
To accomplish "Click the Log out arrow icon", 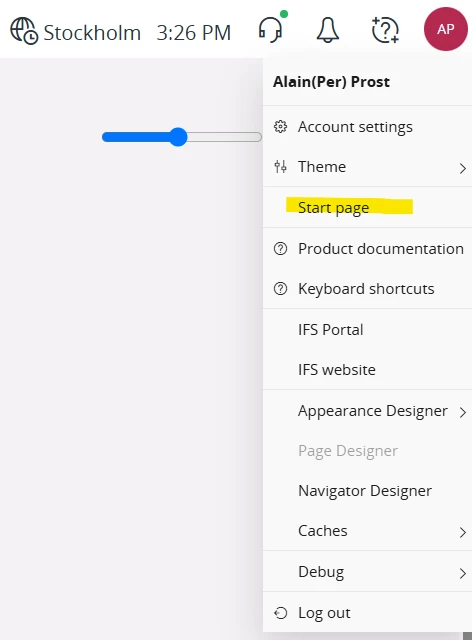I will tap(281, 613).
